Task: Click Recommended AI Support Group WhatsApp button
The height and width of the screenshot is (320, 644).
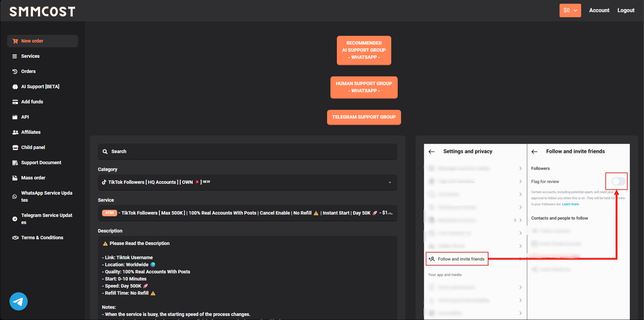Action: 364,50
